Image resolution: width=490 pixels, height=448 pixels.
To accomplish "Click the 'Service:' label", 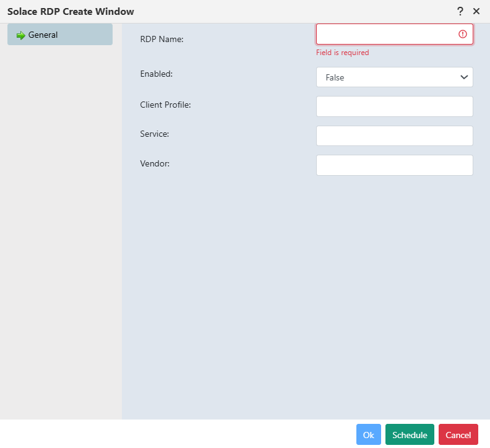I will pos(155,134).
